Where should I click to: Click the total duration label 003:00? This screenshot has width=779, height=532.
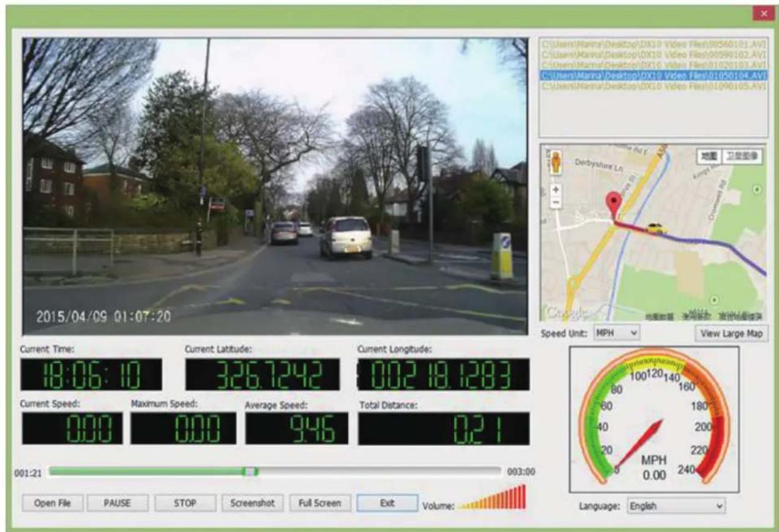pyautogui.click(x=521, y=472)
